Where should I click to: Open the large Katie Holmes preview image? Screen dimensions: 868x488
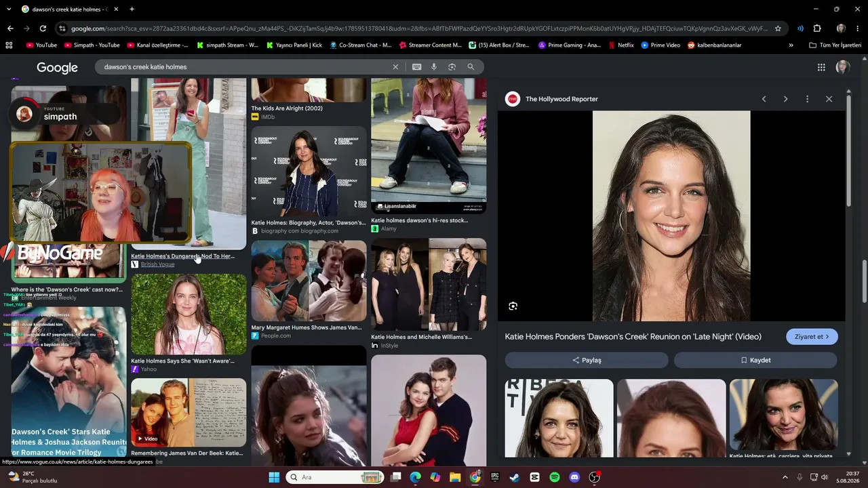(x=671, y=216)
